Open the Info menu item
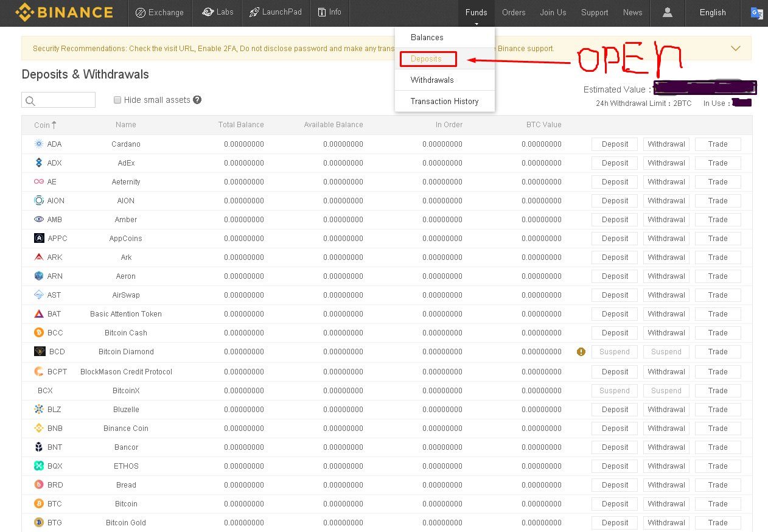The width and height of the screenshot is (768, 532). click(329, 13)
